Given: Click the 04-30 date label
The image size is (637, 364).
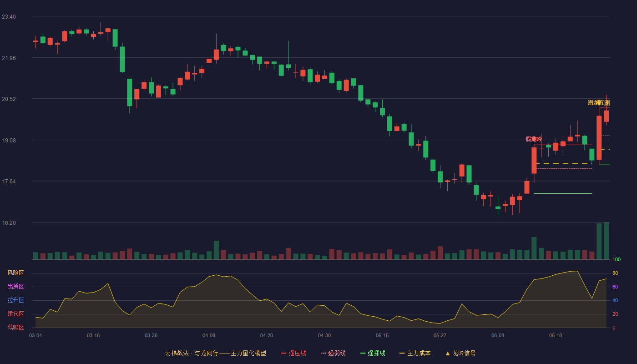Looking at the screenshot, I should pos(324,335).
